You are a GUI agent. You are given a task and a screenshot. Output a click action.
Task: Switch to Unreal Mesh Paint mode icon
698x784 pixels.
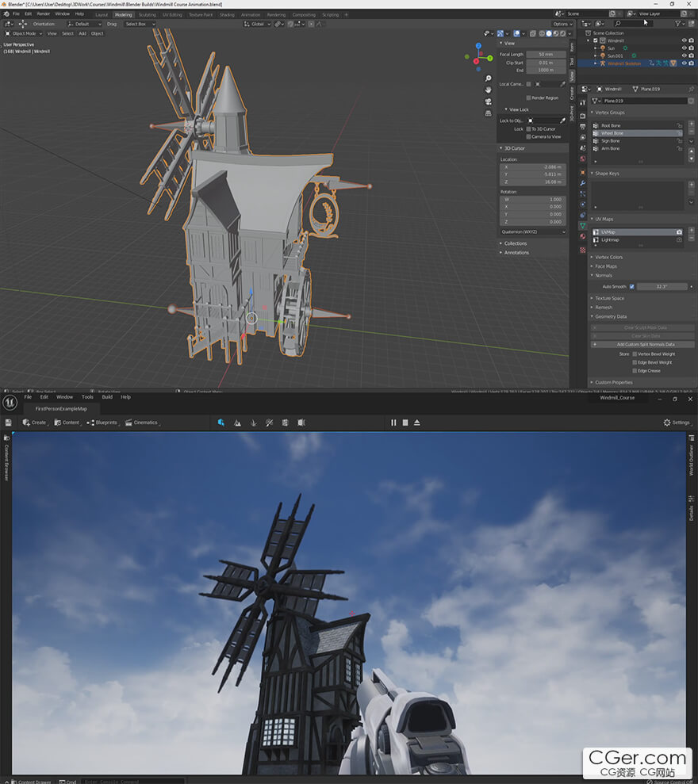269,423
